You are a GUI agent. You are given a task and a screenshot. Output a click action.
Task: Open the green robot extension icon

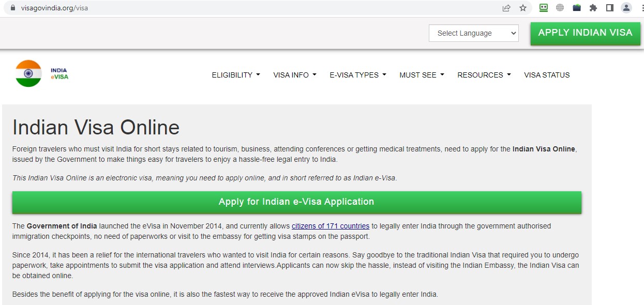(x=544, y=8)
